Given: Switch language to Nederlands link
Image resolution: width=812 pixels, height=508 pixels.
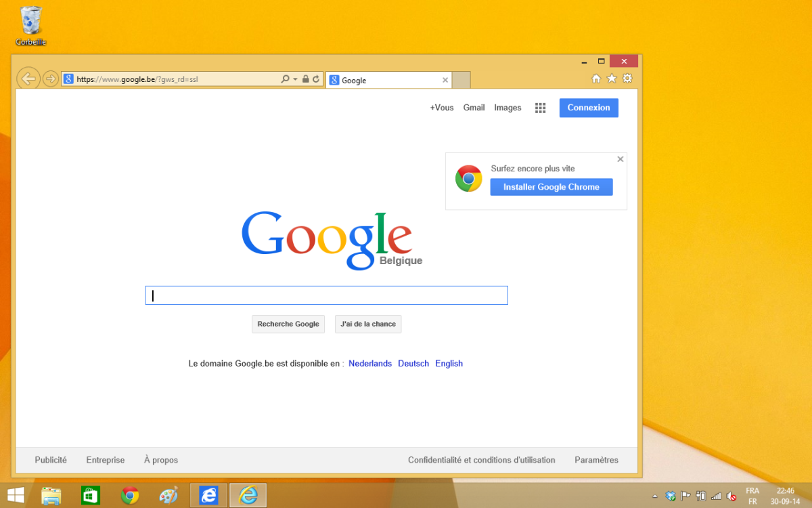Looking at the screenshot, I should pos(370,364).
